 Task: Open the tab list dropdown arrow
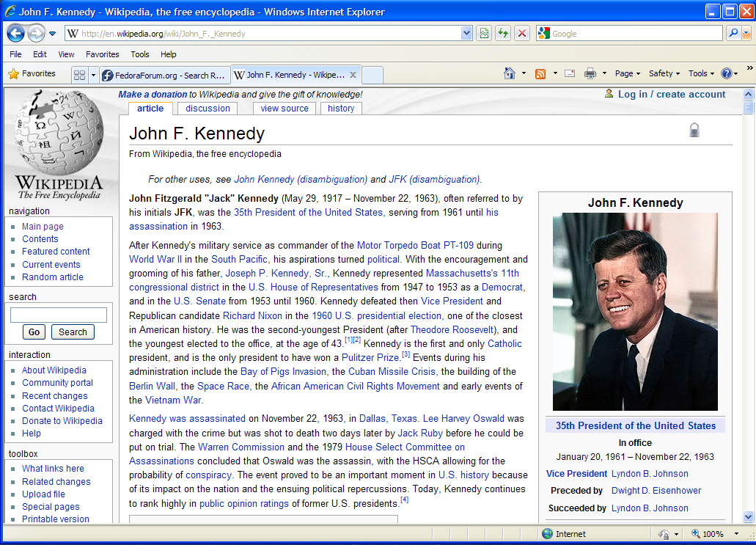pyautogui.click(x=94, y=75)
